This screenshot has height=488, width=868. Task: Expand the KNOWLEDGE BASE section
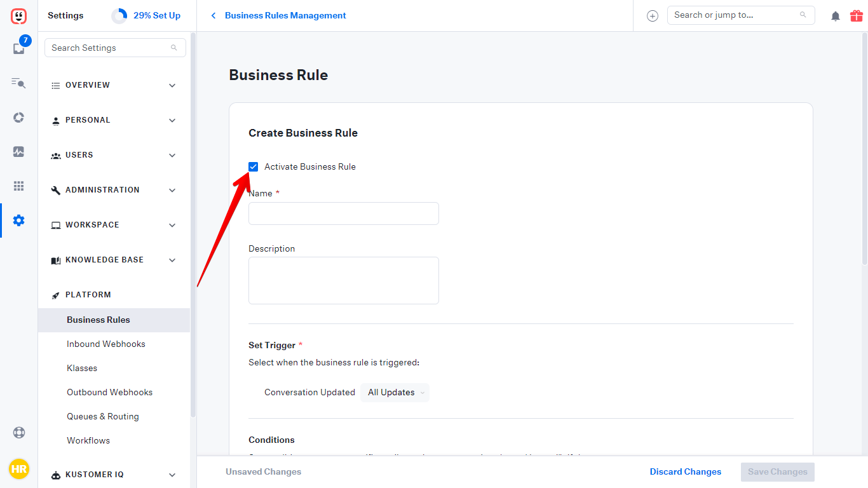pos(114,260)
